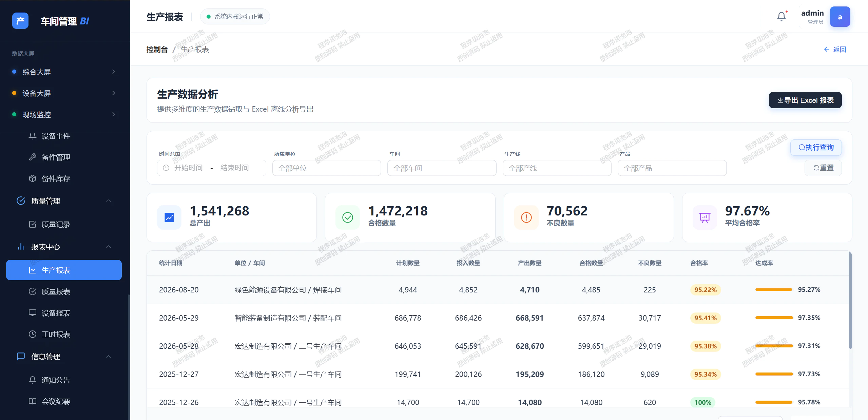Screen dimensions: 868x420
Task: Click the check icon beside 质量报表
Action: pos(33,291)
